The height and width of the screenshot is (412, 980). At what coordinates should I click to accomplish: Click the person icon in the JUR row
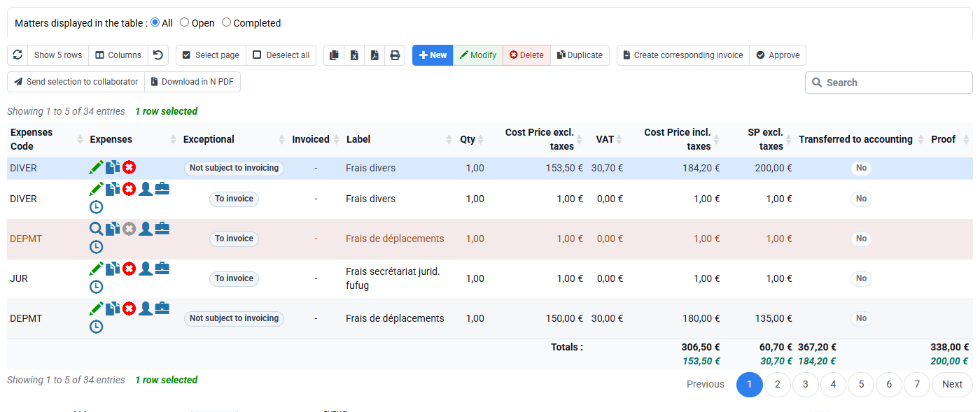click(x=146, y=269)
